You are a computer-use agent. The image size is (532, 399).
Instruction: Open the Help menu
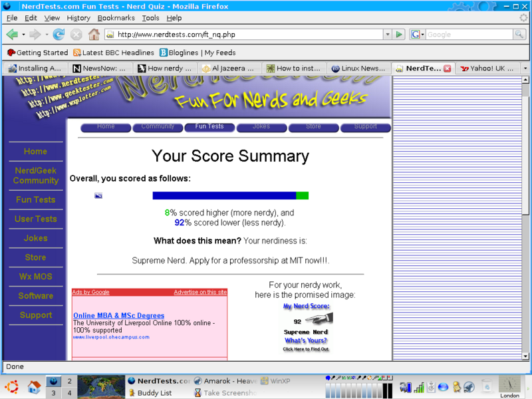174,18
